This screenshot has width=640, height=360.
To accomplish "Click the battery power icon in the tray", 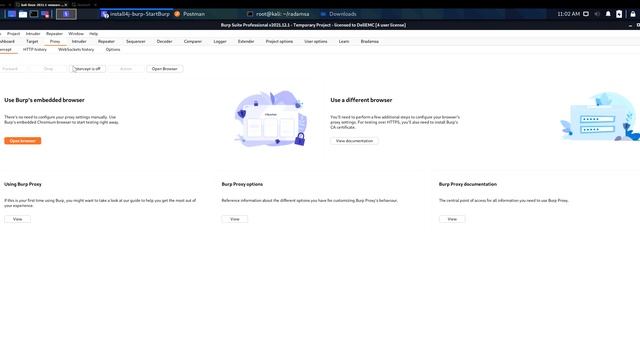I will click(619, 14).
